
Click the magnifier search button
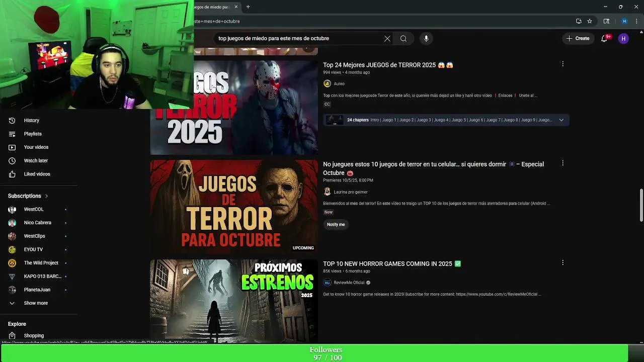[x=404, y=38]
